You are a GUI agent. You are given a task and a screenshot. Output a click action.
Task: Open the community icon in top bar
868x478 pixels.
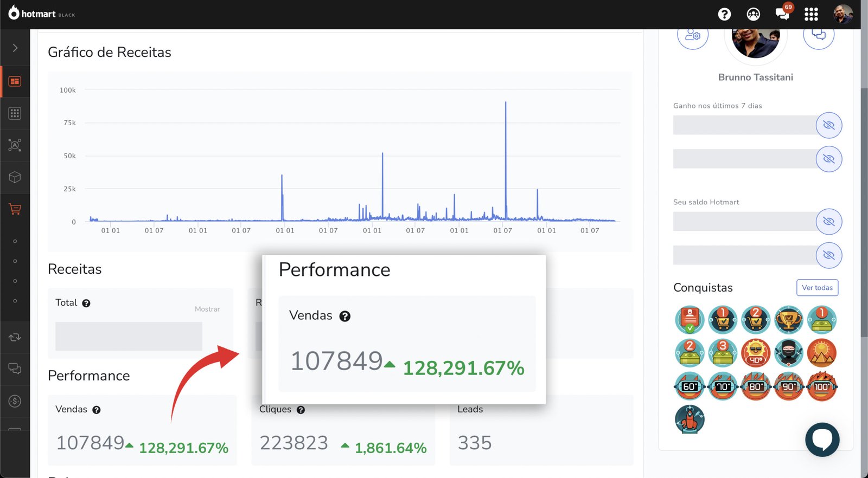tap(753, 15)
